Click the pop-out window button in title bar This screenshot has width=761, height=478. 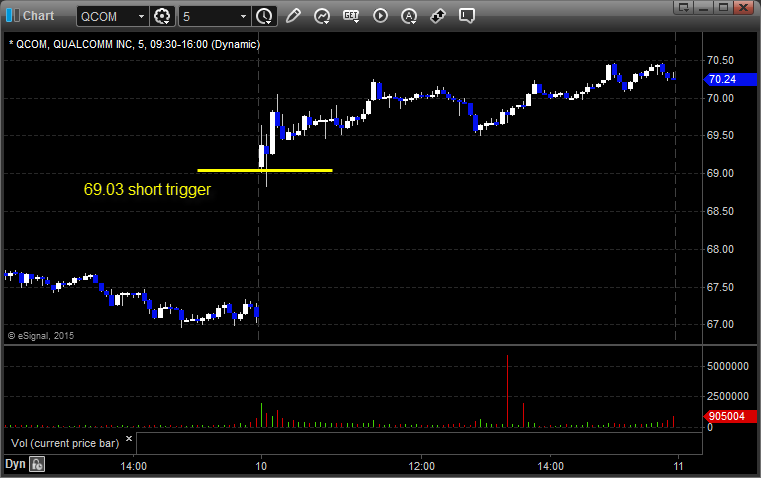[684, 7]
